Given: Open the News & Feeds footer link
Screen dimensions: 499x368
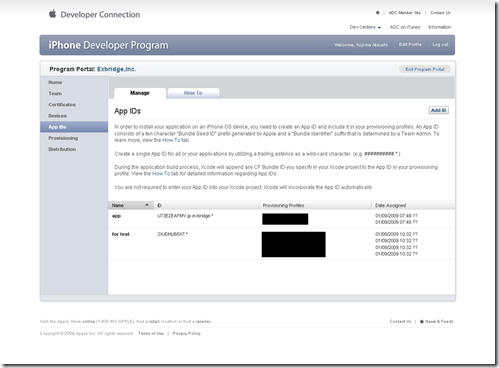Looking at the screenshot, I should 436,321.
